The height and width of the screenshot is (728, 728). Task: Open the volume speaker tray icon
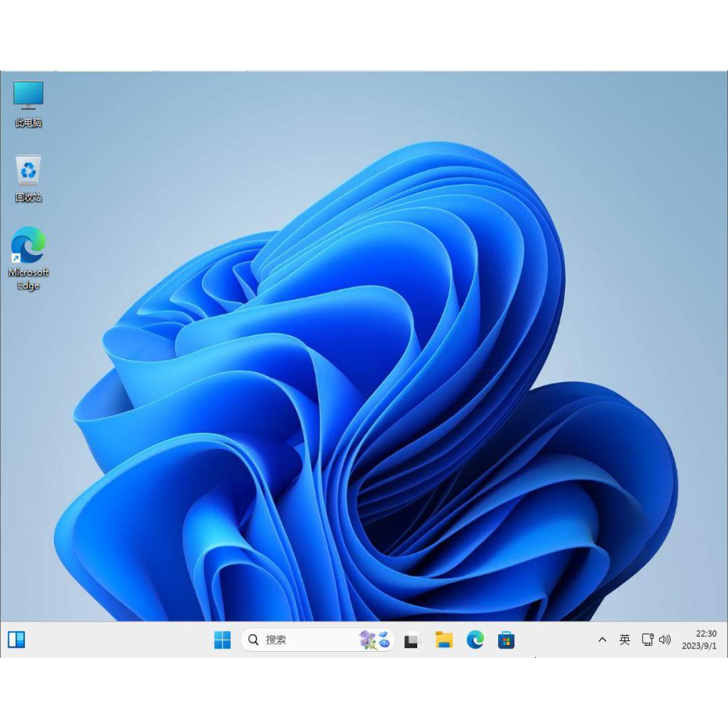(x=665, y=639)
